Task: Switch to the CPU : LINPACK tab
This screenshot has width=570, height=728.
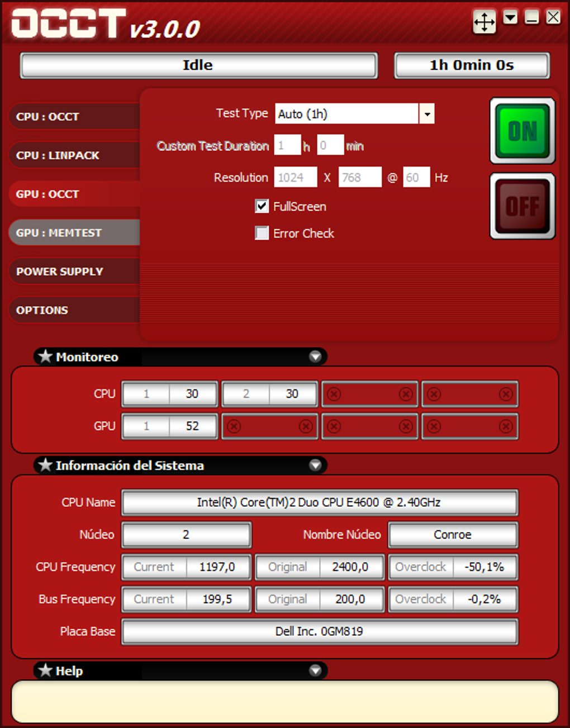Action: [74, 155]
